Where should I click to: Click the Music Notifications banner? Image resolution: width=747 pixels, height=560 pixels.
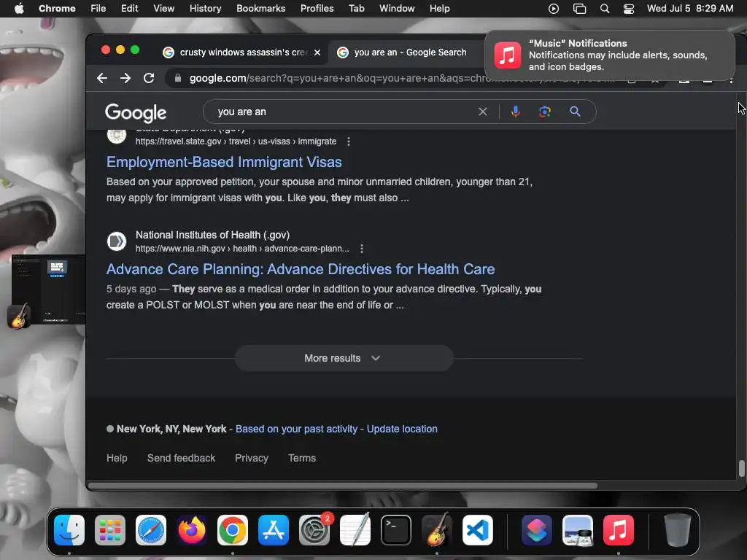click(610, 55)
